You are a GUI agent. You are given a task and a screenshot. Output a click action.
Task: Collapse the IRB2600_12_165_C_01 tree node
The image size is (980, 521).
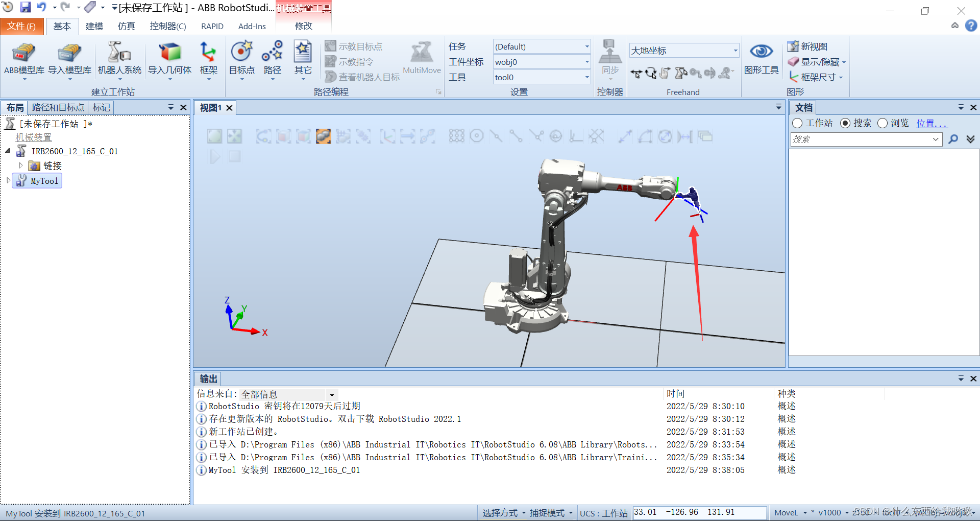8,151
